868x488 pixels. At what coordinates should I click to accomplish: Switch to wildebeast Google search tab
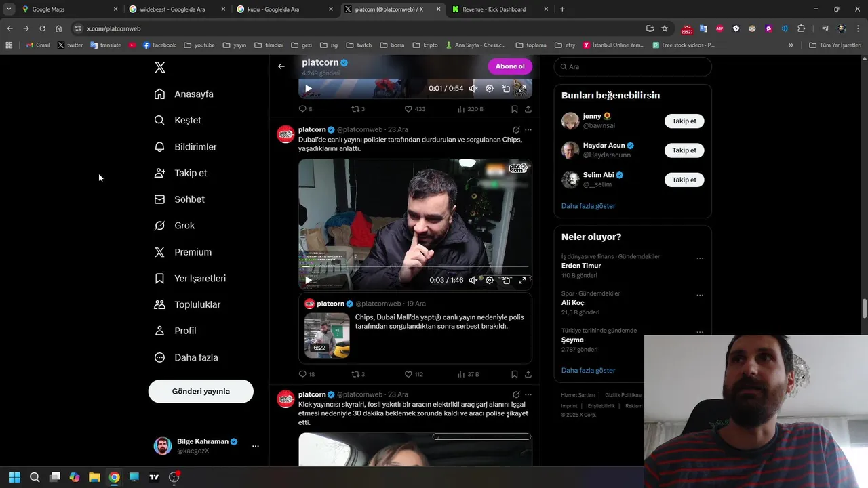pos(177,9)
